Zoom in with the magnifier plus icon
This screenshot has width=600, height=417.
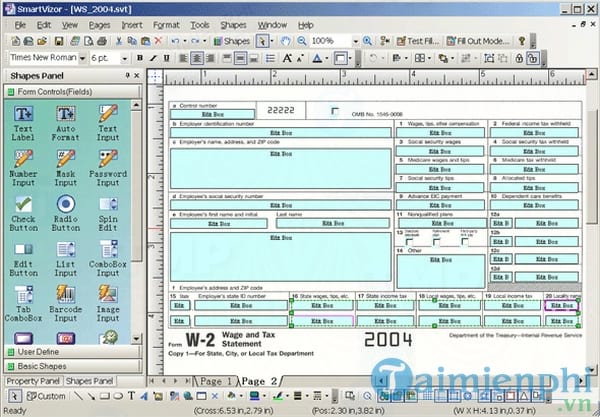[367, 41]
